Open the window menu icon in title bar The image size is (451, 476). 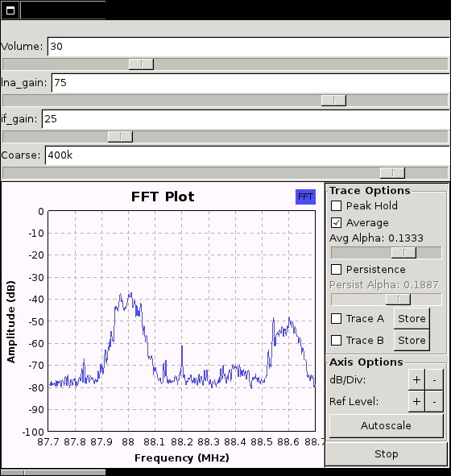(x=10, y=10)
